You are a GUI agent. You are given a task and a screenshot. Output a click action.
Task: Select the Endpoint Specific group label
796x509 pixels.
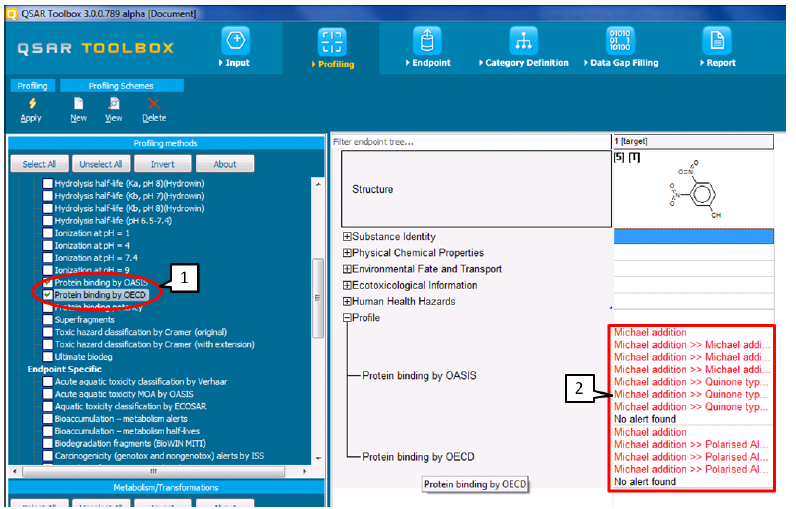tap(64, 369)
